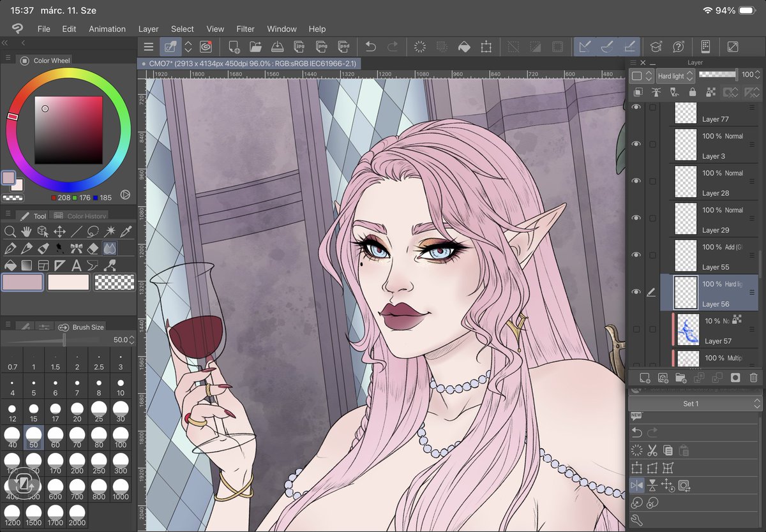Switch sub tool with command bar up-down arrows
The image size is (766, 532).
click(x=188, y=47)
